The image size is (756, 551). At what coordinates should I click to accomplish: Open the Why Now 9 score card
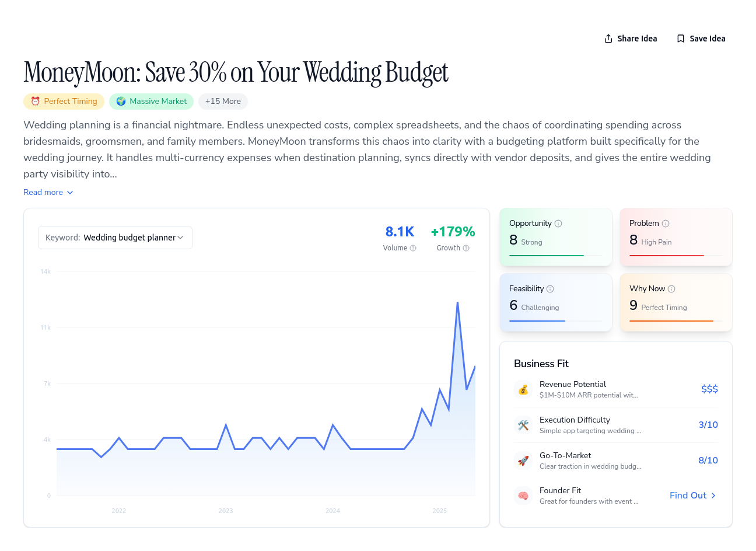point(676,302)
